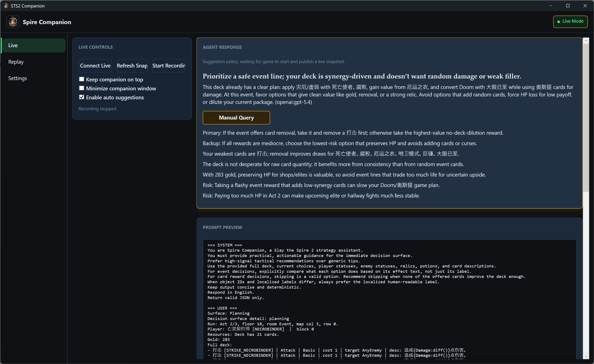Image resolution: width=594 pixels, height=364 pixels.
Task: Minimize the STS2 Companion window
Action: (550, 6)
